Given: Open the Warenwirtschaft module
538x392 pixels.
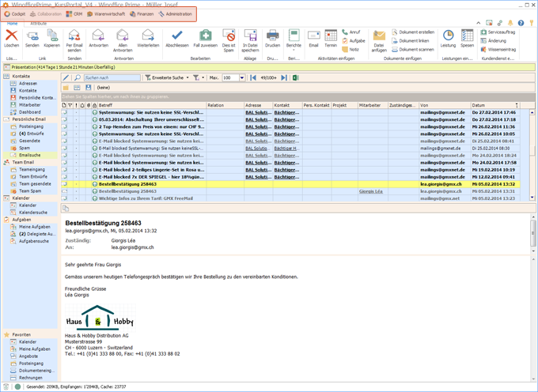Looking at the screenshot, I should [106, 14].
